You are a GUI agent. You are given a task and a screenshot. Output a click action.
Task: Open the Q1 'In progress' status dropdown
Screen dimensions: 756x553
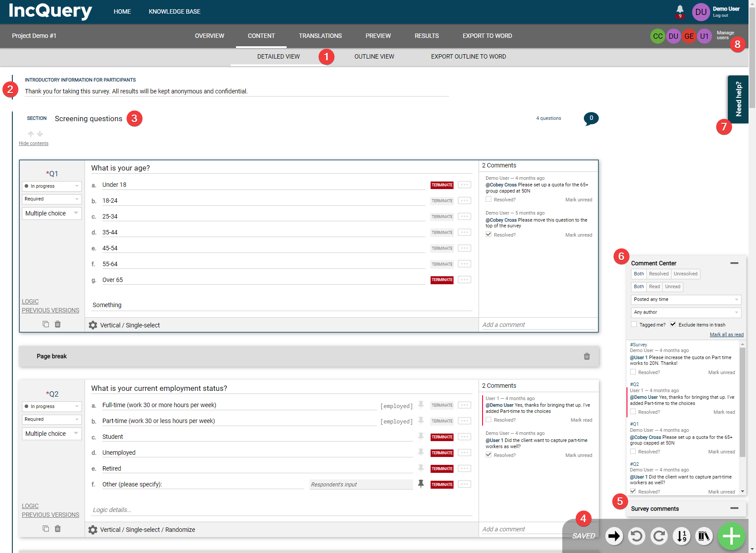(52, 186)
